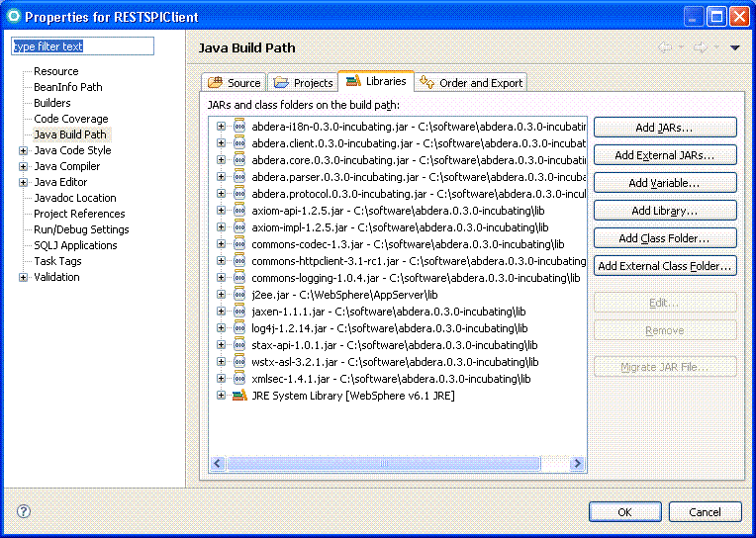
Task: Select the Libraries tab
Action: click(x=376, y=80)
